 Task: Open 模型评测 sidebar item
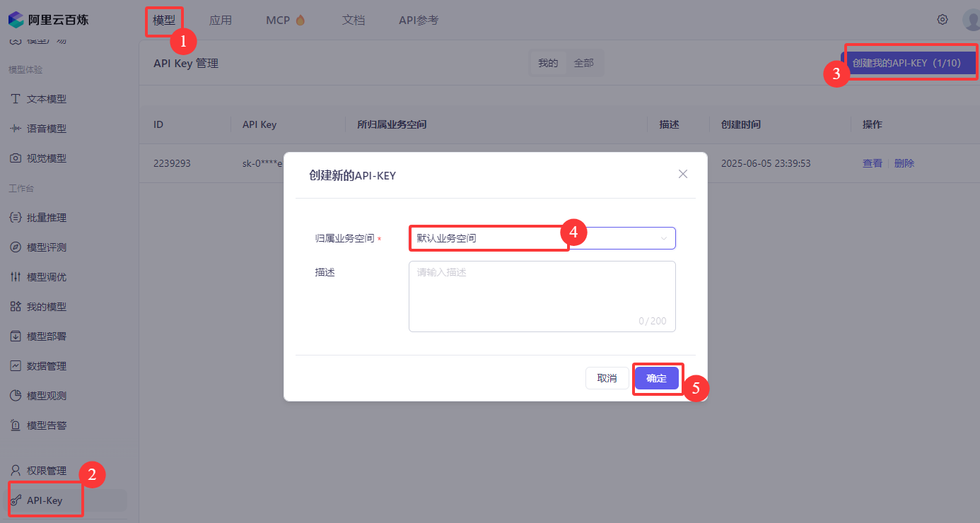pyautogui.click(x=46, y=247)
